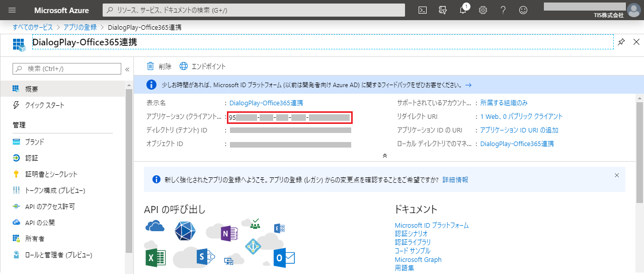This screenshot has height=275, width=644.
Task: Open the Microsoft Azure home title
Action: pyautogui.click(x=61, y=10)
